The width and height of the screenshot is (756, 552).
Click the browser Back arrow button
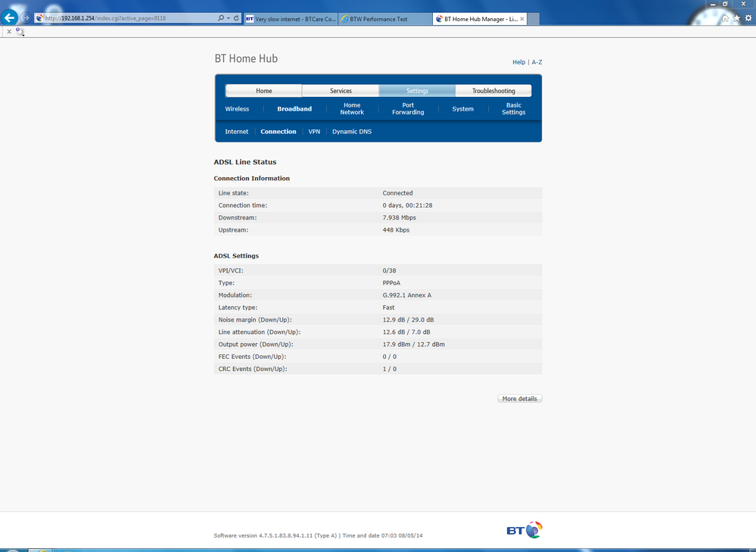[x=9, y=17]
